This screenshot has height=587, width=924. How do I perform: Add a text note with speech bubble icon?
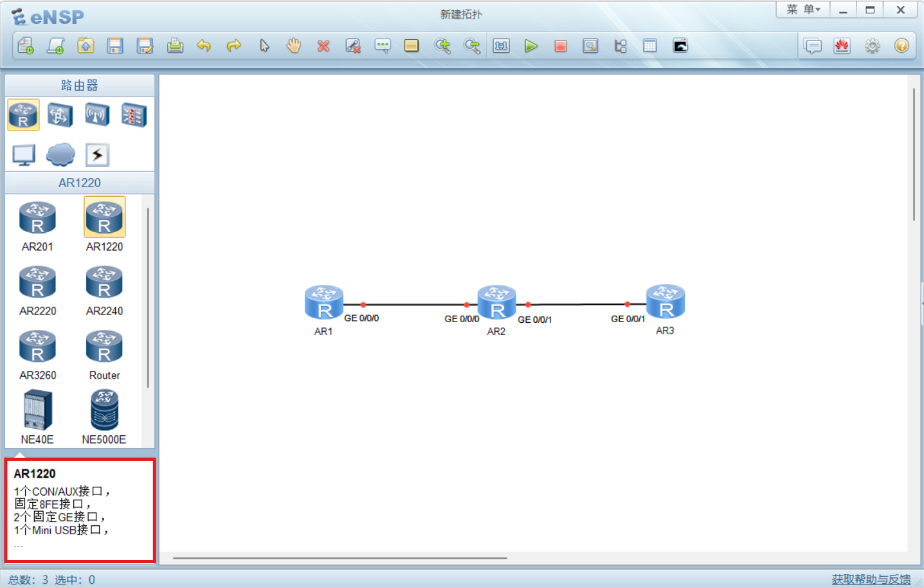(383, 46)
